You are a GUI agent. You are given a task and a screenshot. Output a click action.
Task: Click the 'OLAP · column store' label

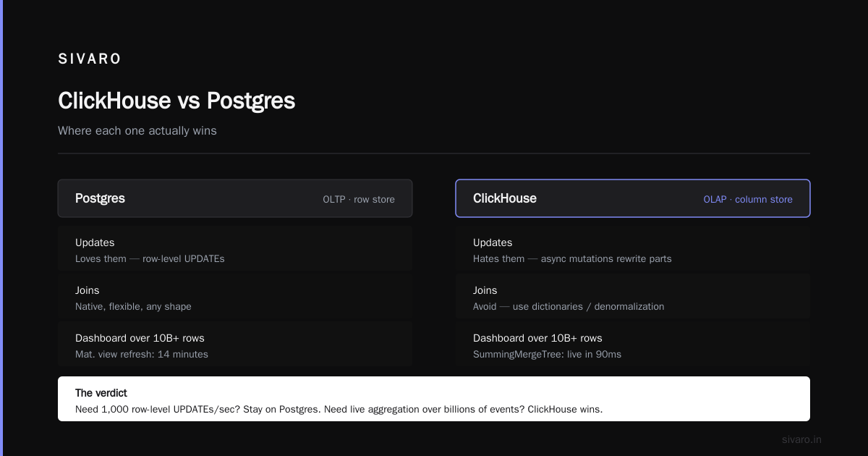[748, 199]
